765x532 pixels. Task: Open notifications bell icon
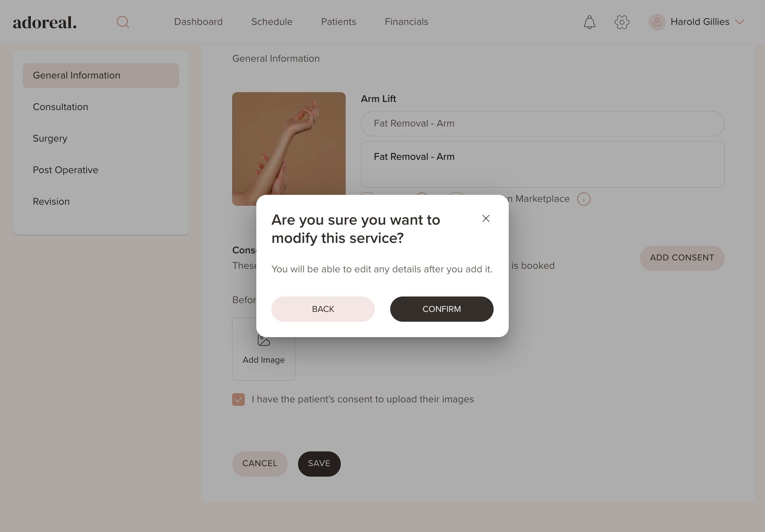(x=589, y=22)
